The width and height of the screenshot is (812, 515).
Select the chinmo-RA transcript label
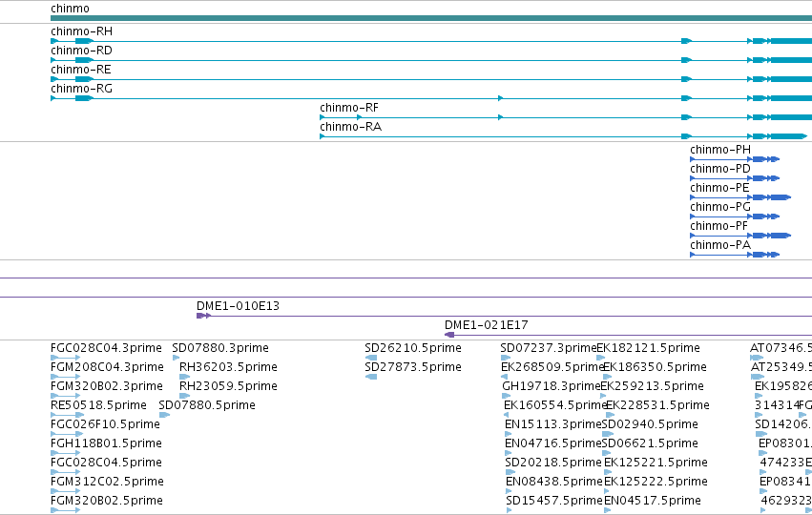[350, 127]
